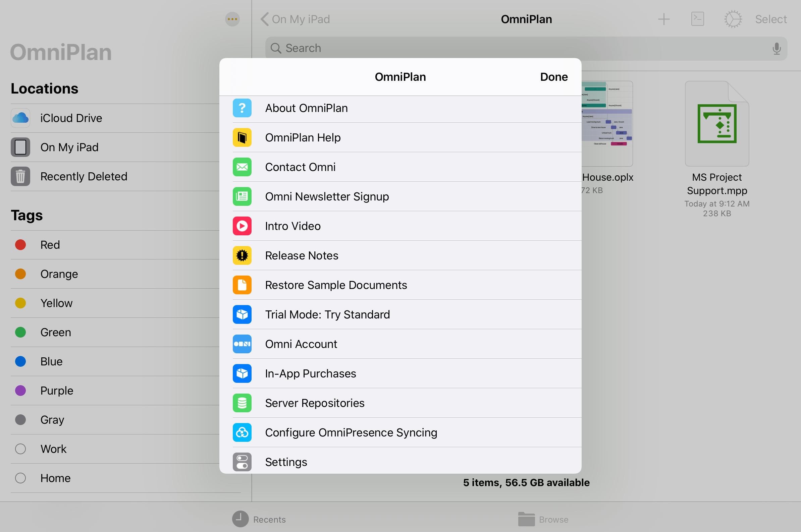Screen dimensions: 801x532
Task: Choose OmniPlan Help from the list
Action: pyautogui.click(x=400, y=137)
